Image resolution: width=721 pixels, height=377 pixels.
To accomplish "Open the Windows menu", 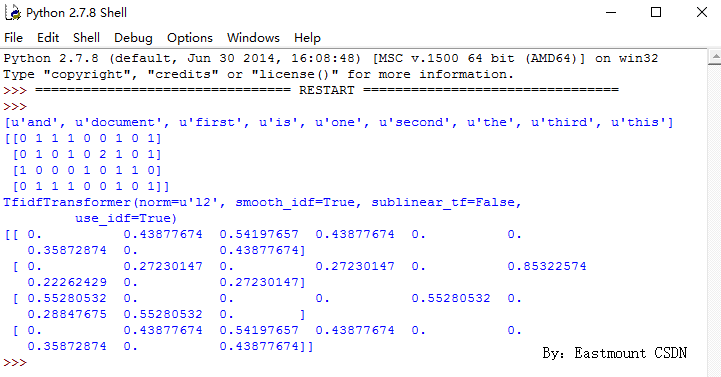I will coord(253,38).
